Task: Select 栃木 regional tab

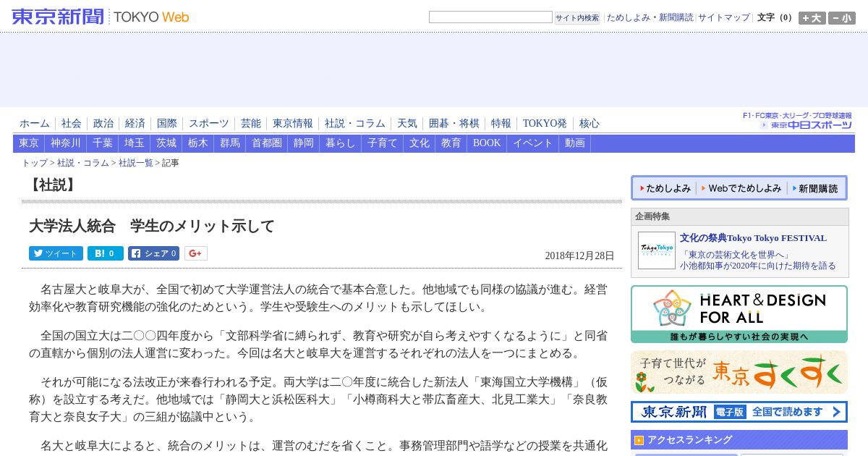Action: click(x=198, y=143)
